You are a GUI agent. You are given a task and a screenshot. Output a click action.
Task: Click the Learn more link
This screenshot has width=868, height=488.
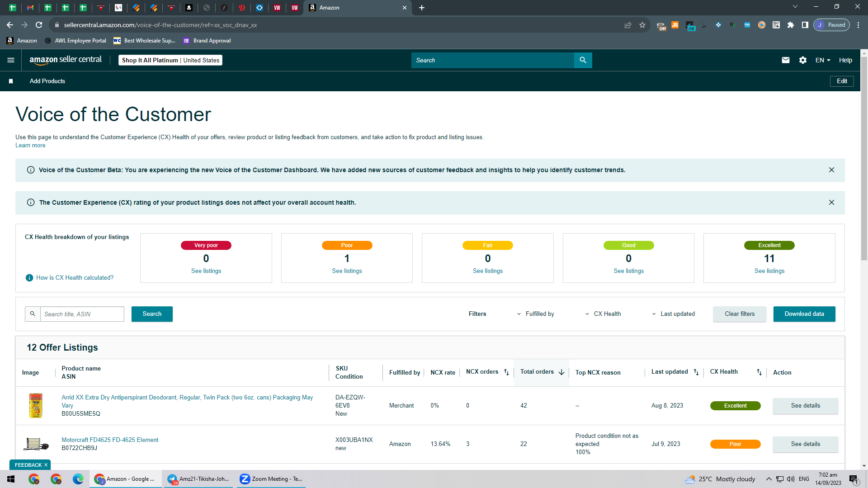pos(30,145)
